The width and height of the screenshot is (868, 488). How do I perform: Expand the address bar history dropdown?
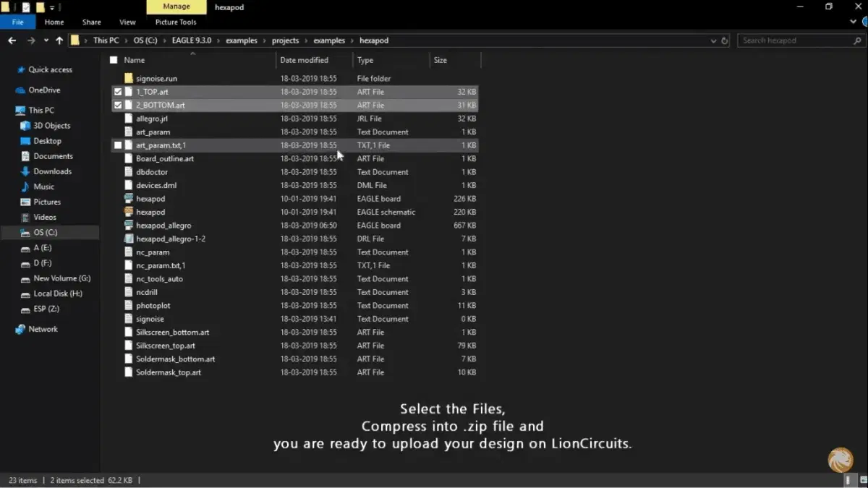pyautogui.click(x=714, y=40)
